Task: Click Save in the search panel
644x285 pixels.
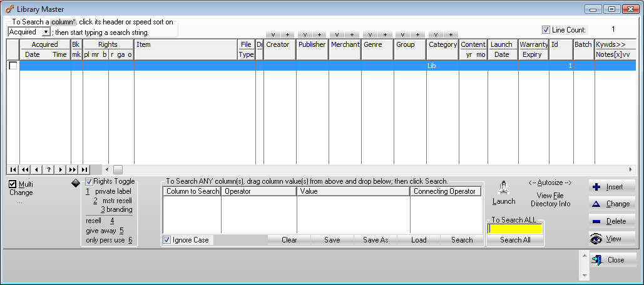Action: tap(332, 240)
